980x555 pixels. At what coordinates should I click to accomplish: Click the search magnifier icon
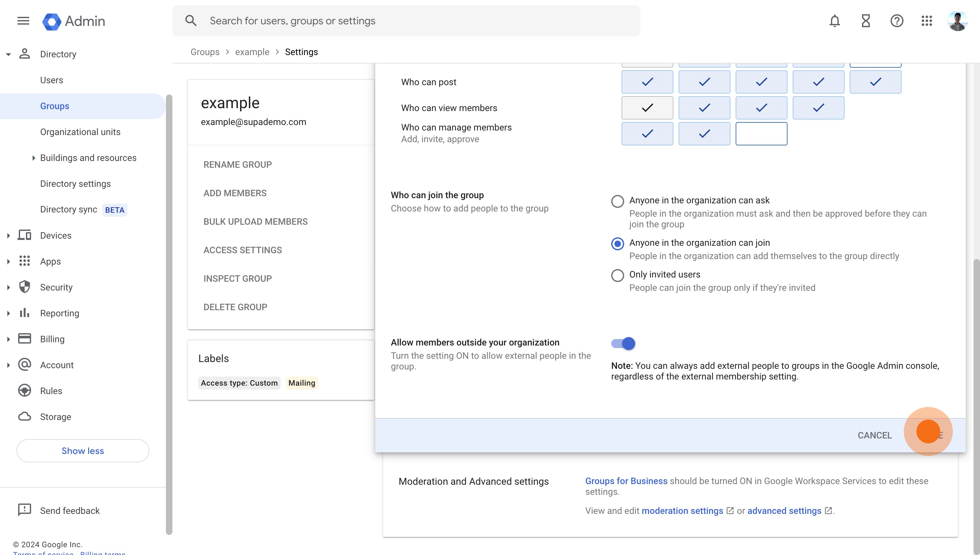[x=191, y=21]
